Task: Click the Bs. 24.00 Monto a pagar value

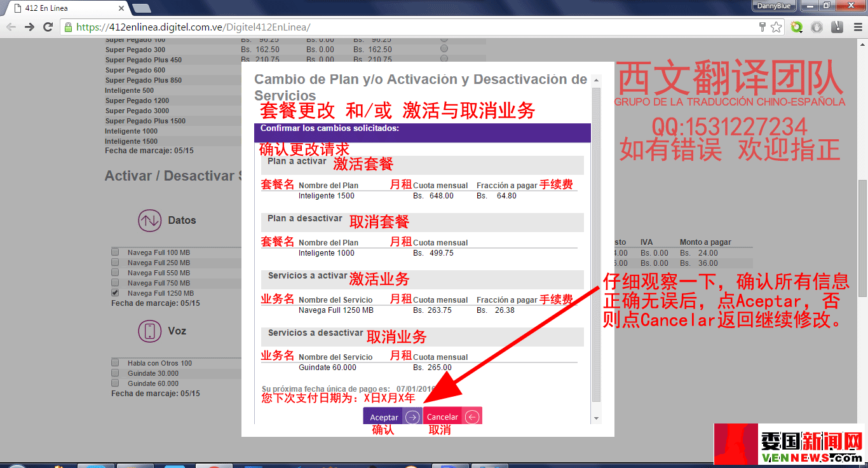Action: (x=699, y=252)
